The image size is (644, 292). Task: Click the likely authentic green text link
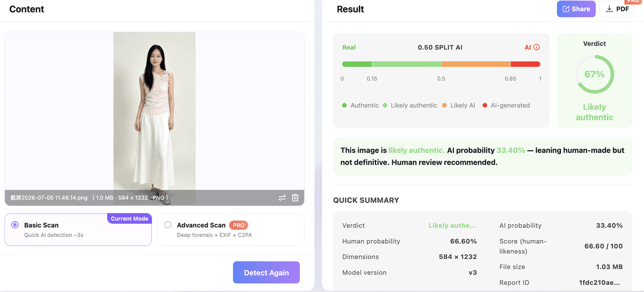click(x=417, y=150)
